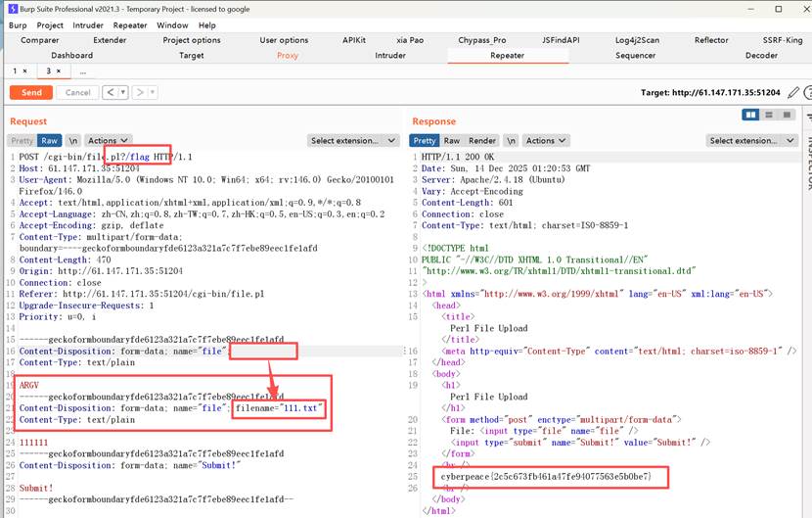
Task: Switch to the Proxy tab
Action: point(288,56)
